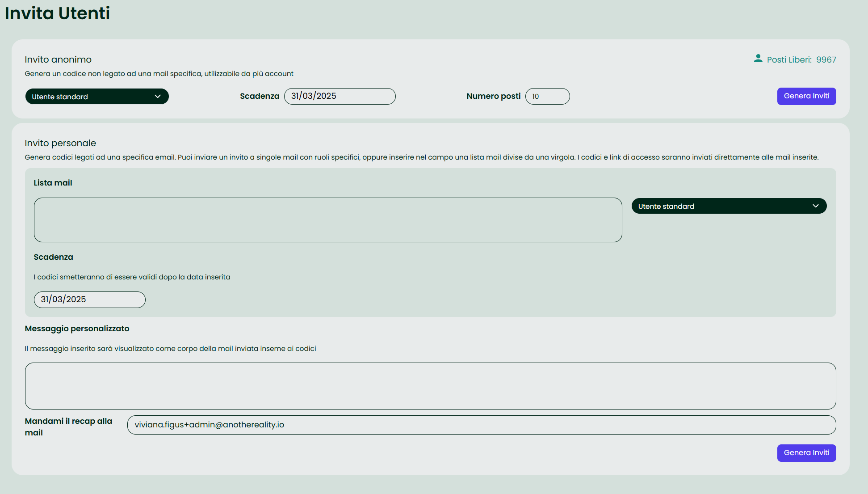Click the recap email address field
868x494 pixels.
tap(481, 425)
